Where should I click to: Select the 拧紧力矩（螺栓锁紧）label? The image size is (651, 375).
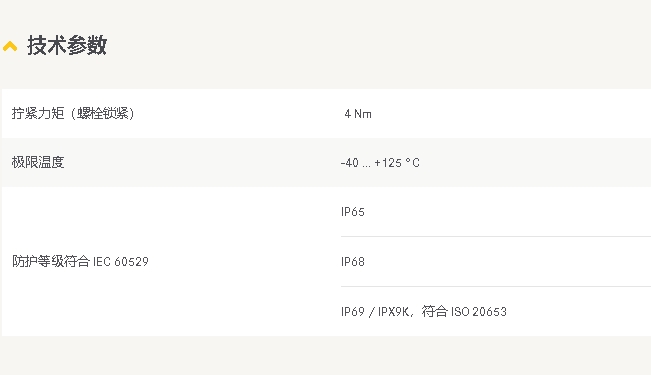73,113
